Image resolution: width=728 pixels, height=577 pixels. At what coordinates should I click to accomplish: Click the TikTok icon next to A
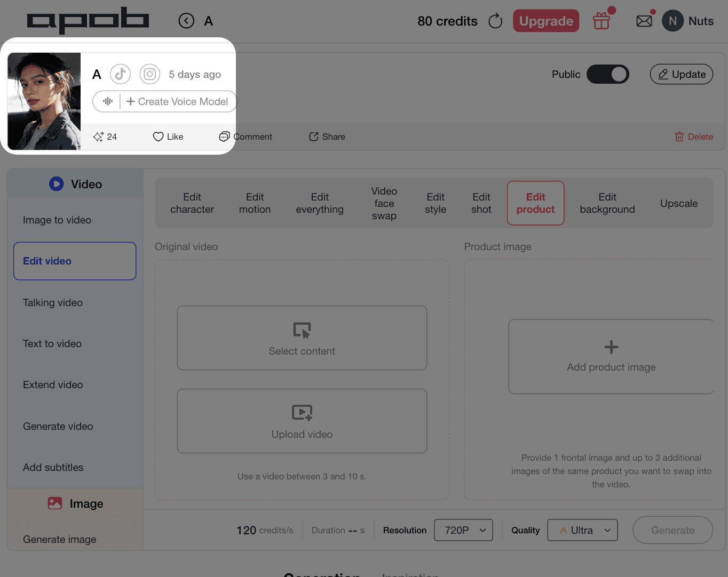(121, 74)
